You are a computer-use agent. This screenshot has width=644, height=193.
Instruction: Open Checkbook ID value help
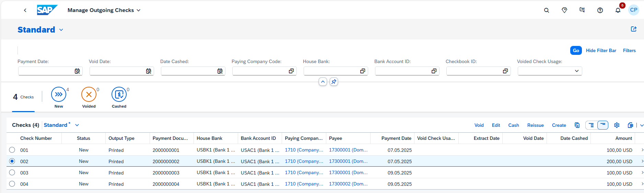coord(505,71)
